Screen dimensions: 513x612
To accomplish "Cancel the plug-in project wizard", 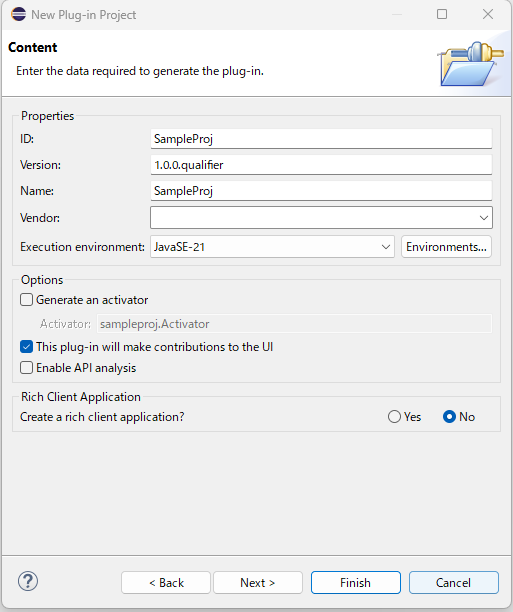I will click(x=454, y=582).
